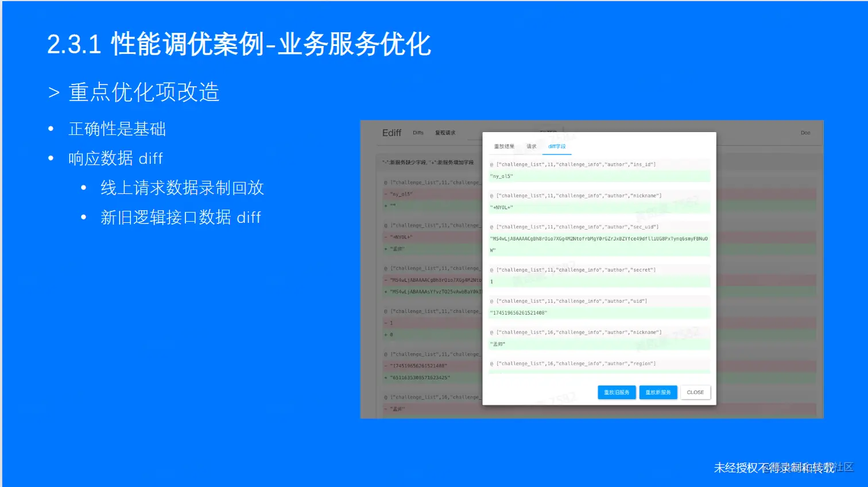Click the Ediff logo
868x487 pixels.
[x=393, y=132]
